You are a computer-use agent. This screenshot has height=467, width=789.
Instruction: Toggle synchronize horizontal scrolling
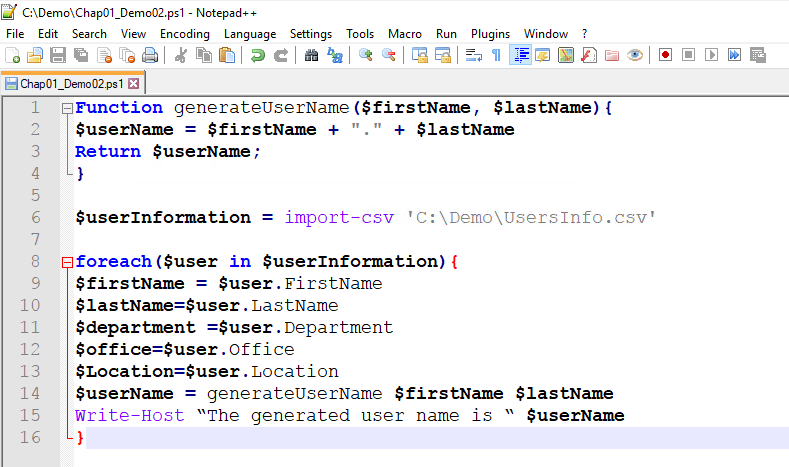[x=443, y=55]
